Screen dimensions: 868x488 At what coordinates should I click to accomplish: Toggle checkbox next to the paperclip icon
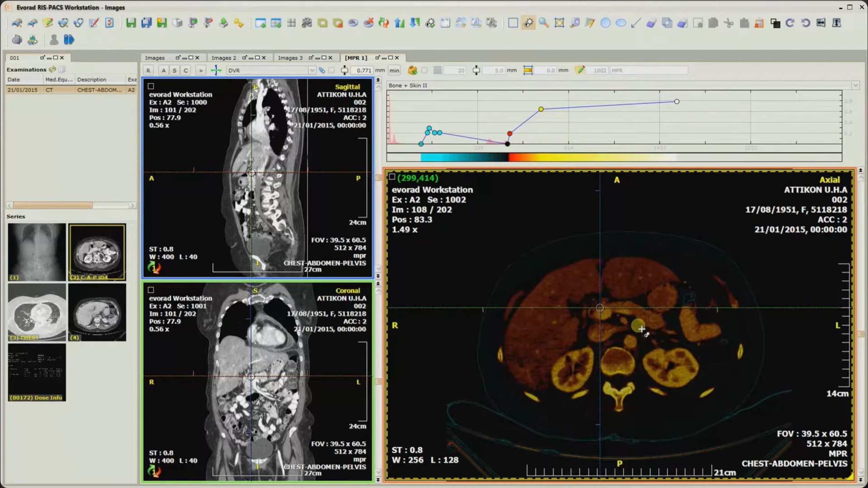coord(331,70)
